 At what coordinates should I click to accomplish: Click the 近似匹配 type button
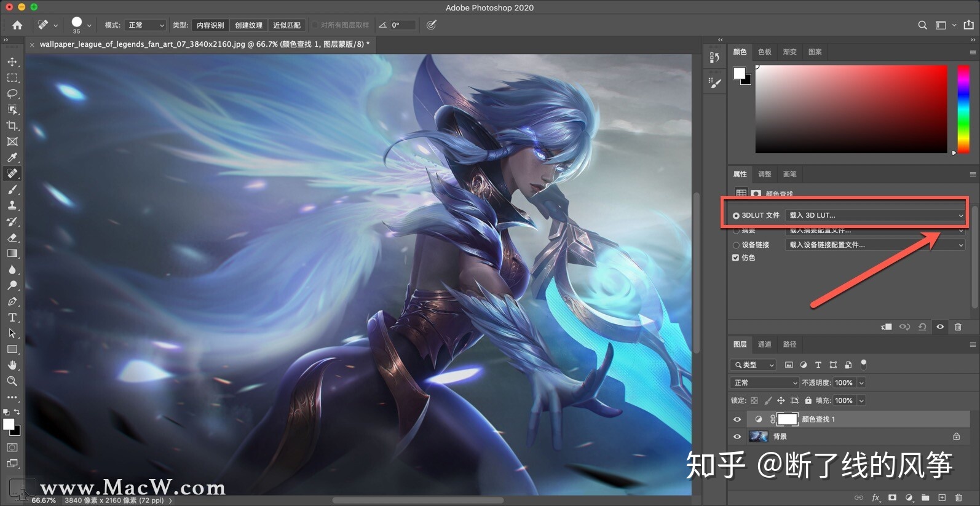click(x=286, y=25)
